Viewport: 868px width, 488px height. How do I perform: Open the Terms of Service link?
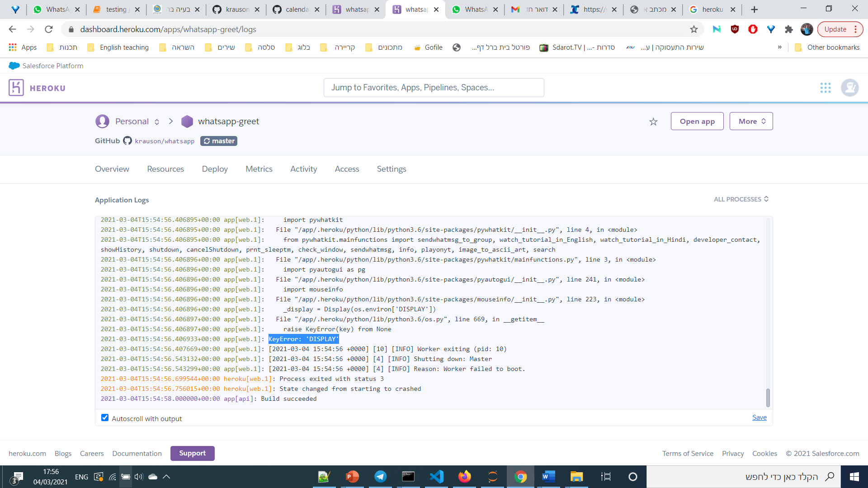click(688, 454)
